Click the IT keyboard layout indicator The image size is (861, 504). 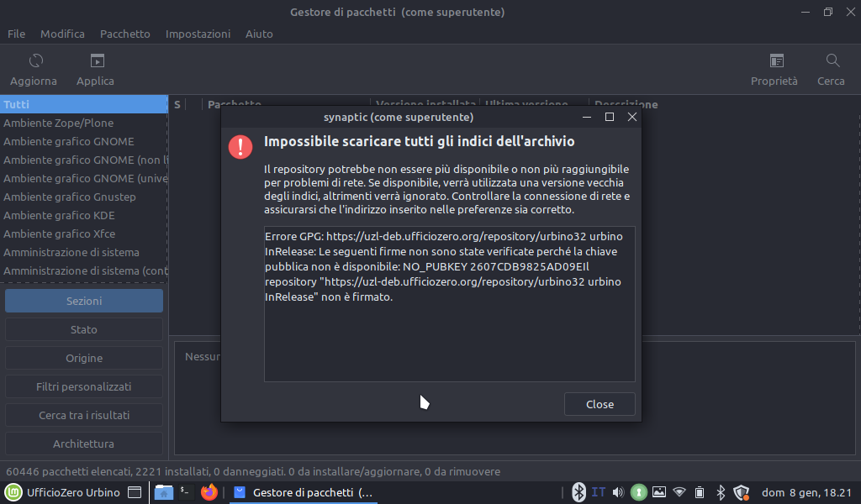599,492
